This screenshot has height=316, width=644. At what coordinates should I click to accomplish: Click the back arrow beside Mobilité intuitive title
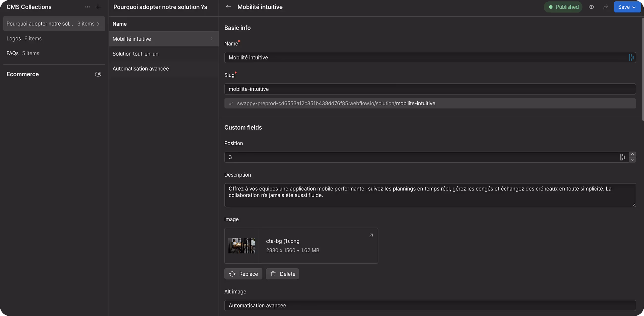[x=228, y=7]
